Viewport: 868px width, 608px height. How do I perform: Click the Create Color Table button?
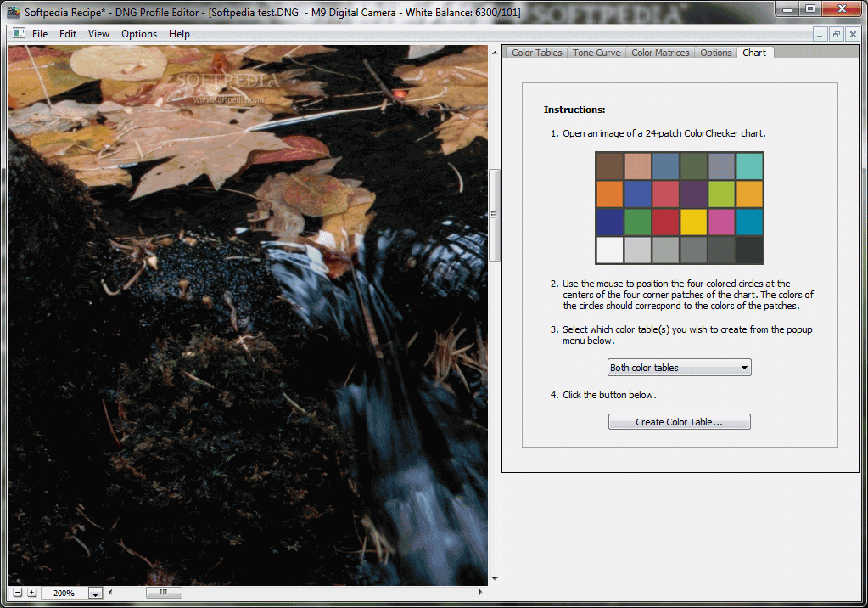tap(680, 422)
